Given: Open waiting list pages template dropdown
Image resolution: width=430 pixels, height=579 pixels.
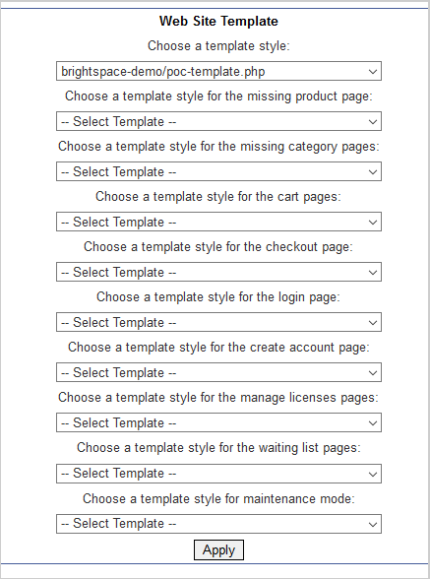Looking at the screenshot, I should tap(219, 474).
